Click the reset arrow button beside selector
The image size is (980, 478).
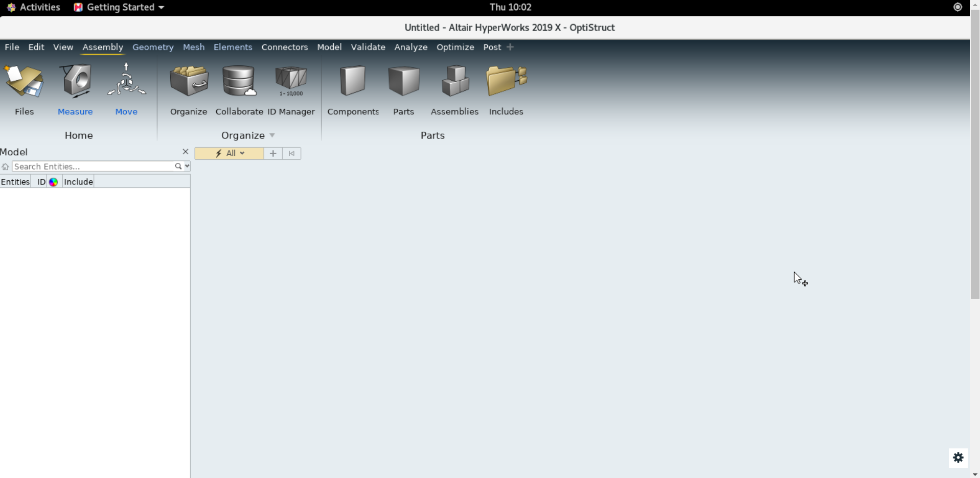coord(291,153)
